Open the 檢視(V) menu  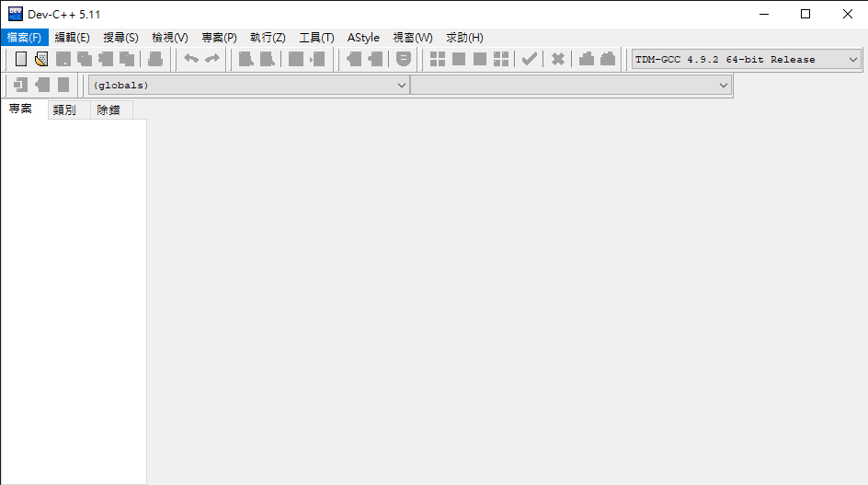(x=170, y=37)
